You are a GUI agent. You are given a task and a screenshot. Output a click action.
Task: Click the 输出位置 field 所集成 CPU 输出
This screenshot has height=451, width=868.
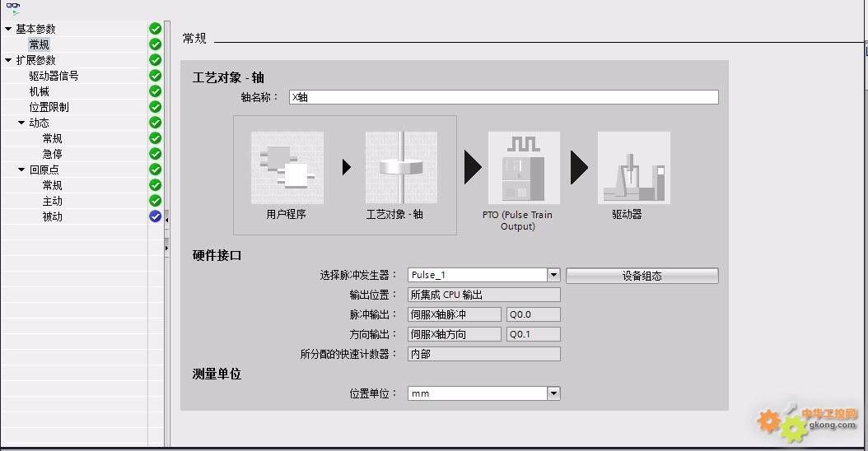(x=483, y=295)
